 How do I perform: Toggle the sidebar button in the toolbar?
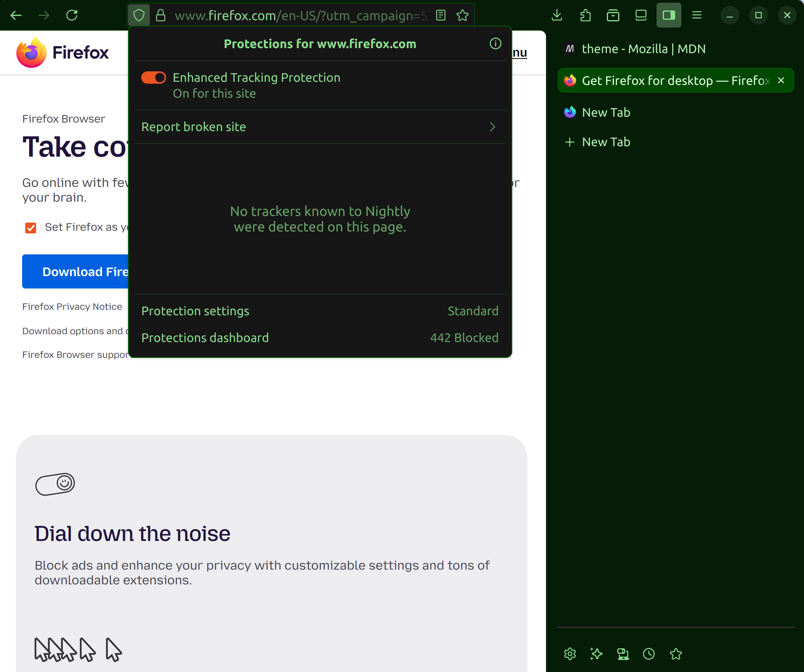[669, 16]
